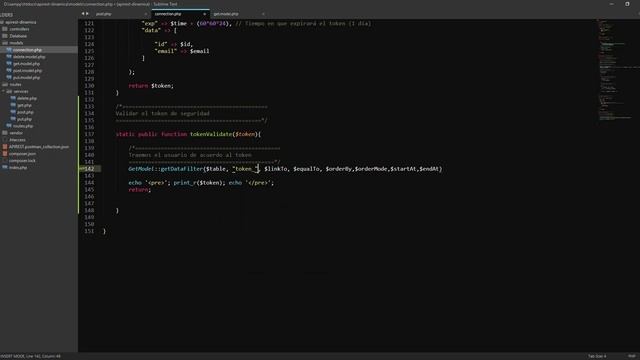640x360 pixels.
Task: Open the Tab Size setting in status bar
Action: pyautogui.click(x=597, y=356)
